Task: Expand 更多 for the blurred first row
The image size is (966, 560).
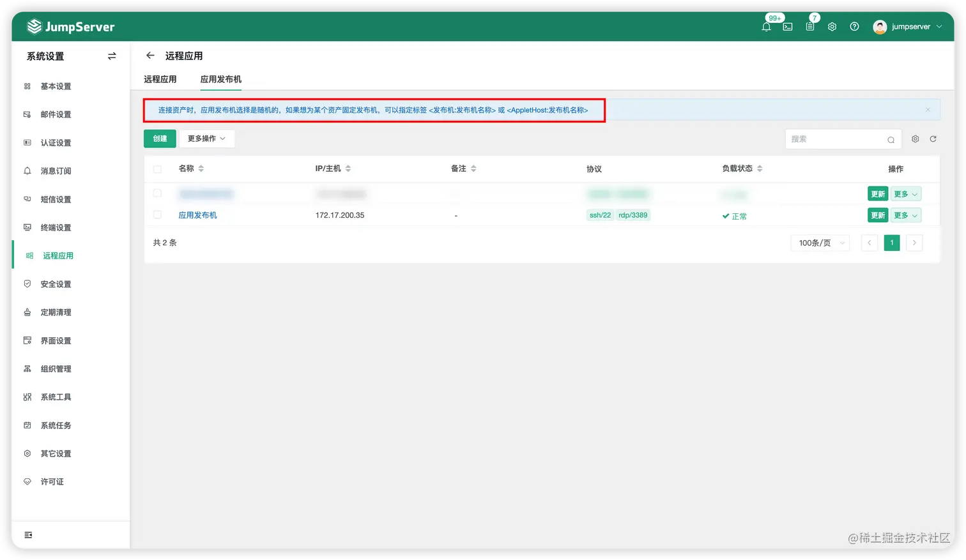Action: pos(906,193)
